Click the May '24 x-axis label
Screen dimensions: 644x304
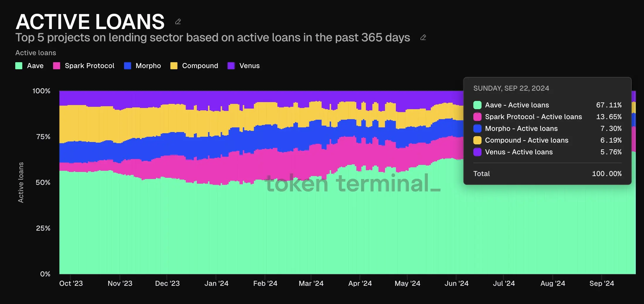(x=407, y=283)
